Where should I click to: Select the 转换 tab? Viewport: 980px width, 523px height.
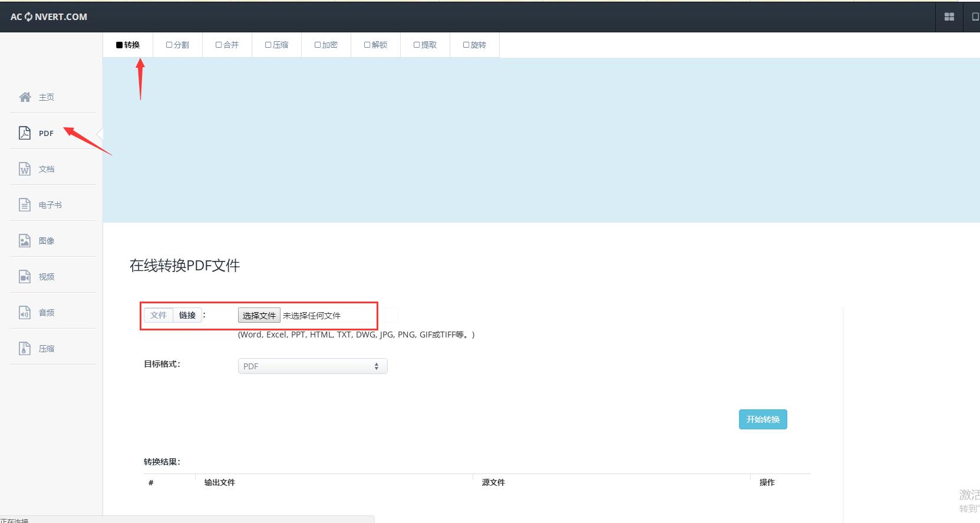coord(128,45)
